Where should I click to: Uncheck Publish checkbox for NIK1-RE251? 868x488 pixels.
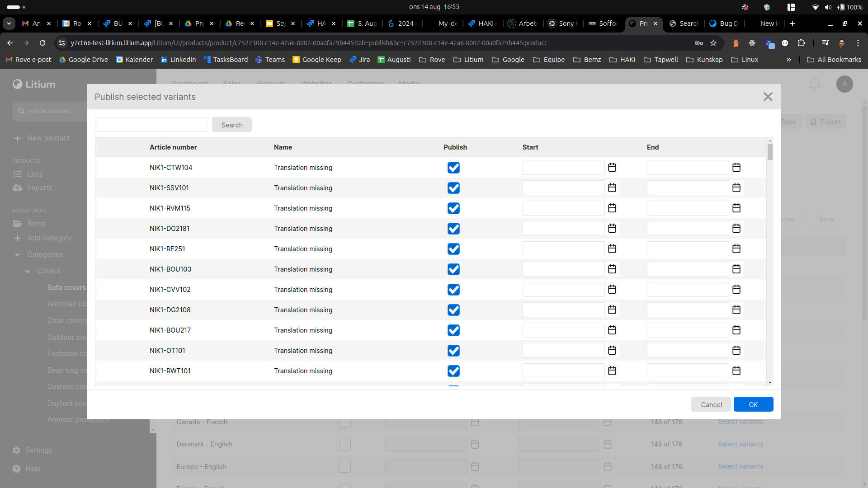click(453, 249)
